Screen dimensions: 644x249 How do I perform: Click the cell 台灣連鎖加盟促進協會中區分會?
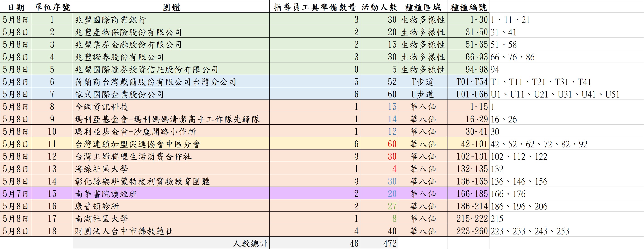(x=171, y=144)
